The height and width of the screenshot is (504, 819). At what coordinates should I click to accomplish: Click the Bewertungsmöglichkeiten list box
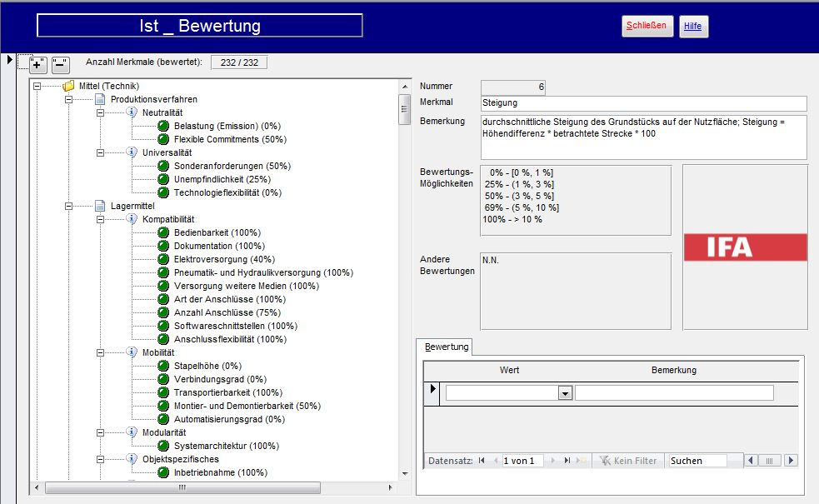coord(576,201)
